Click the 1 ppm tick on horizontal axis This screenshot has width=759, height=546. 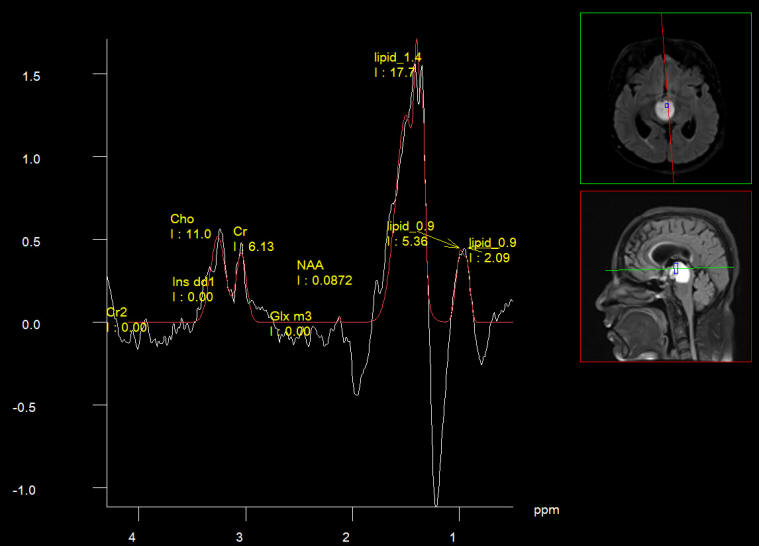(x=453, y=537)
